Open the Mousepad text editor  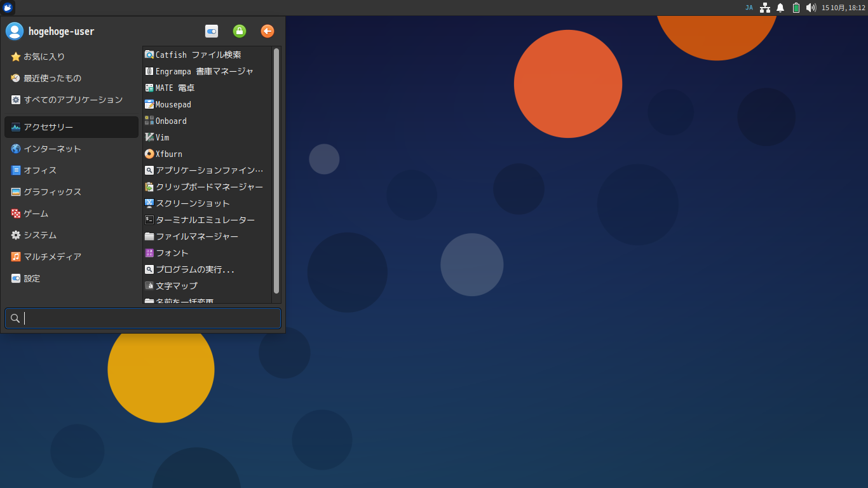[172, 104]
